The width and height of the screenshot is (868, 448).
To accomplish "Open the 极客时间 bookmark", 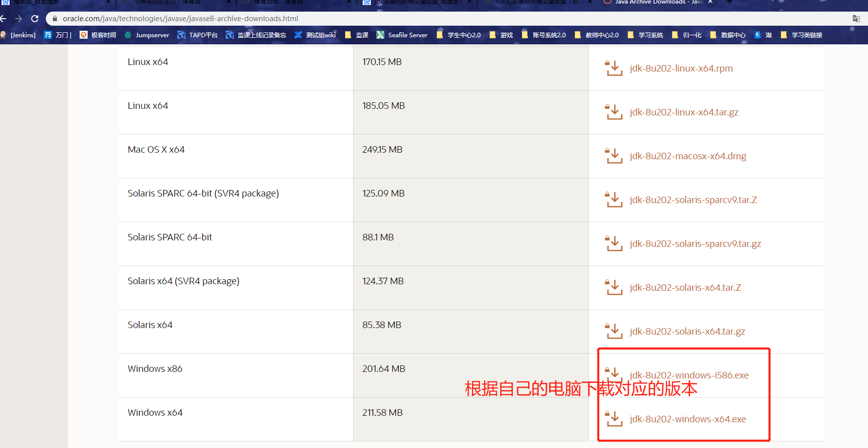I will click(98, 35).
